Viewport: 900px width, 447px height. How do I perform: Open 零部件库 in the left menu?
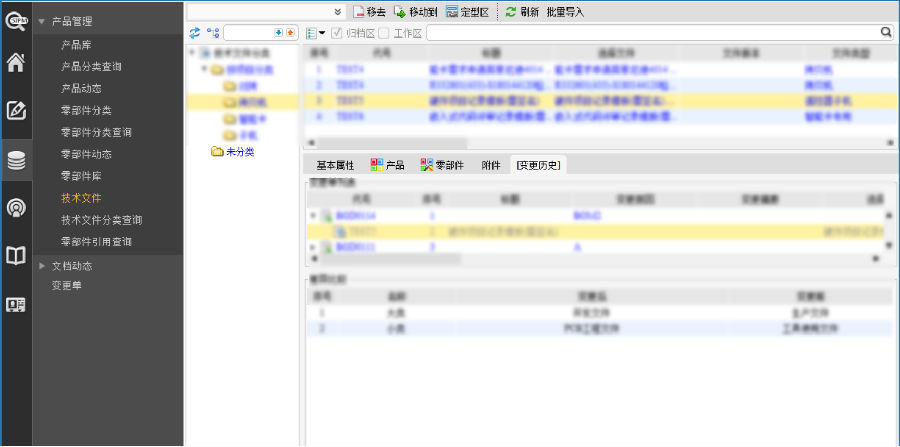click(81, 176)
